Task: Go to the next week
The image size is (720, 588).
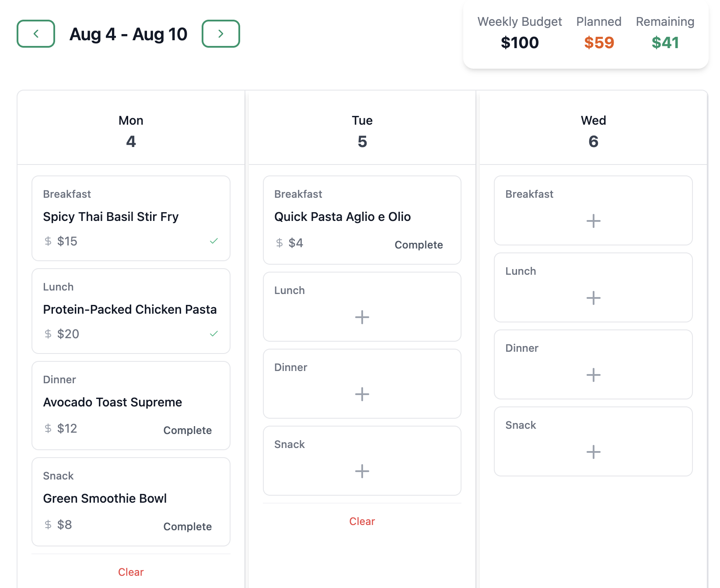Action: (x=220, y=34)
